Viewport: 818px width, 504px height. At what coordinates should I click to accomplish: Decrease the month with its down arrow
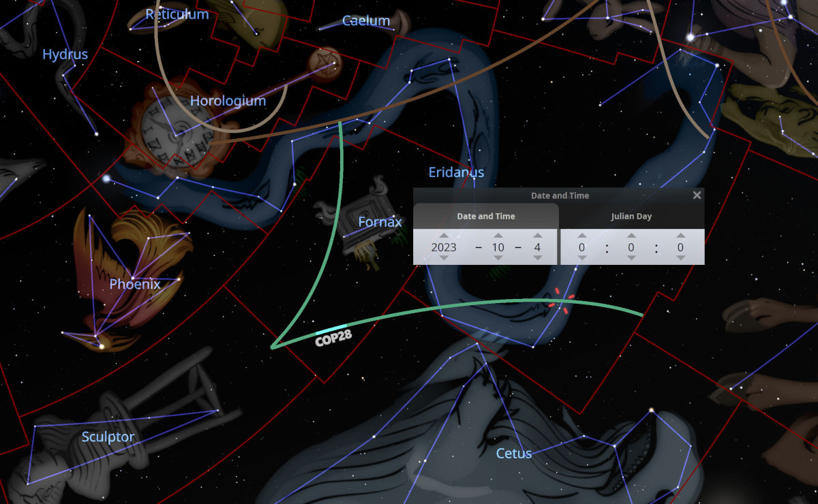(x=498, y=258)
